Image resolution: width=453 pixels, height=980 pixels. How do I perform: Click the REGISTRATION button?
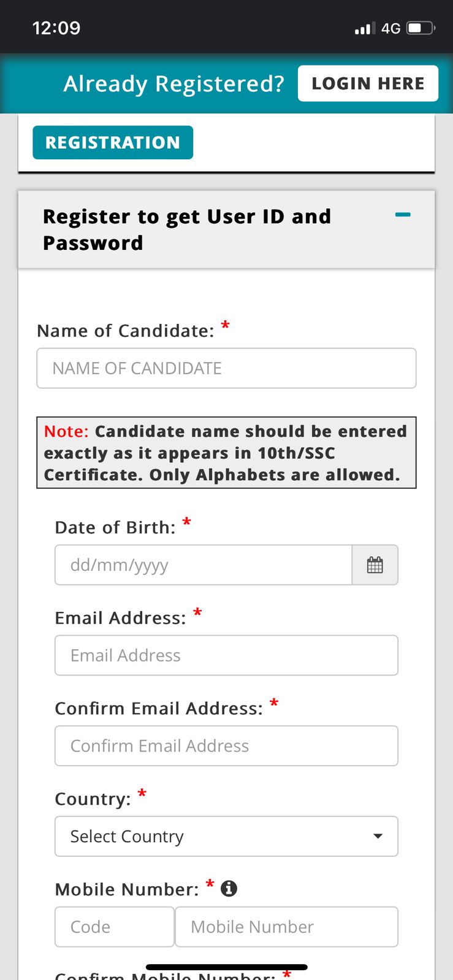113,142
